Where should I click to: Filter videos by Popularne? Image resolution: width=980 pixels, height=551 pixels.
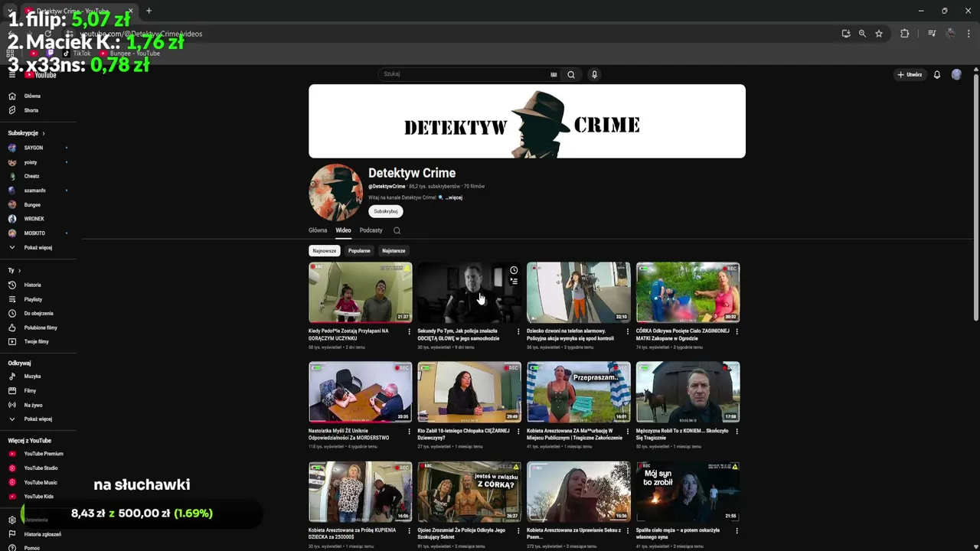tap(359, 250)
